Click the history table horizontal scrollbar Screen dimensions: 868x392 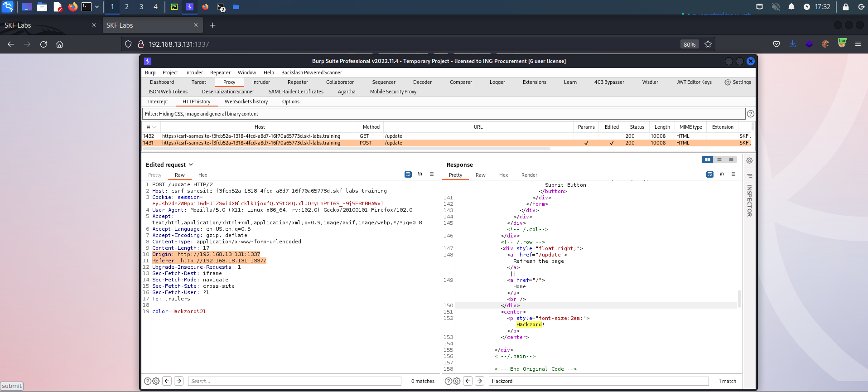tap(347, 149)
